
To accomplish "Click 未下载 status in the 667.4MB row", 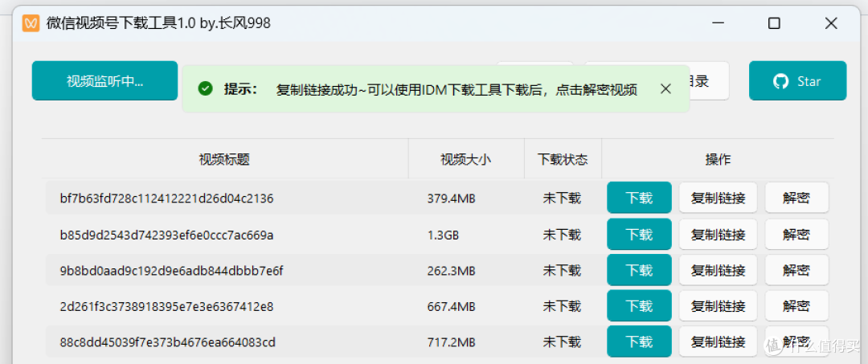I will pyautogui.click(x=562, y=306).
